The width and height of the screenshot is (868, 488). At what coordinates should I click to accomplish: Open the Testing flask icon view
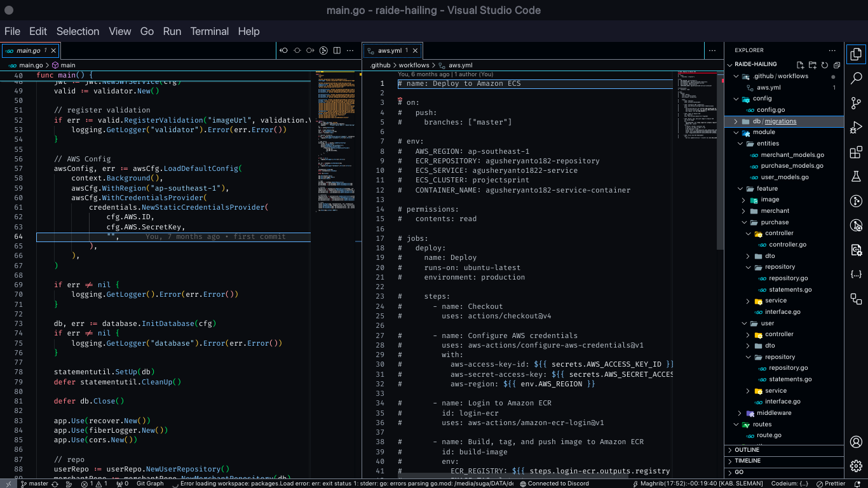pos(856,177)
